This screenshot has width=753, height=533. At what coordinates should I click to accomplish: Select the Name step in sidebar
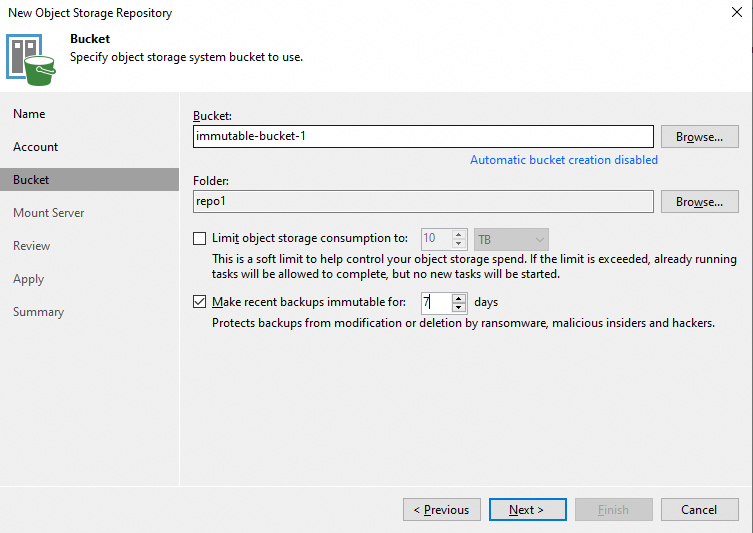29,114
